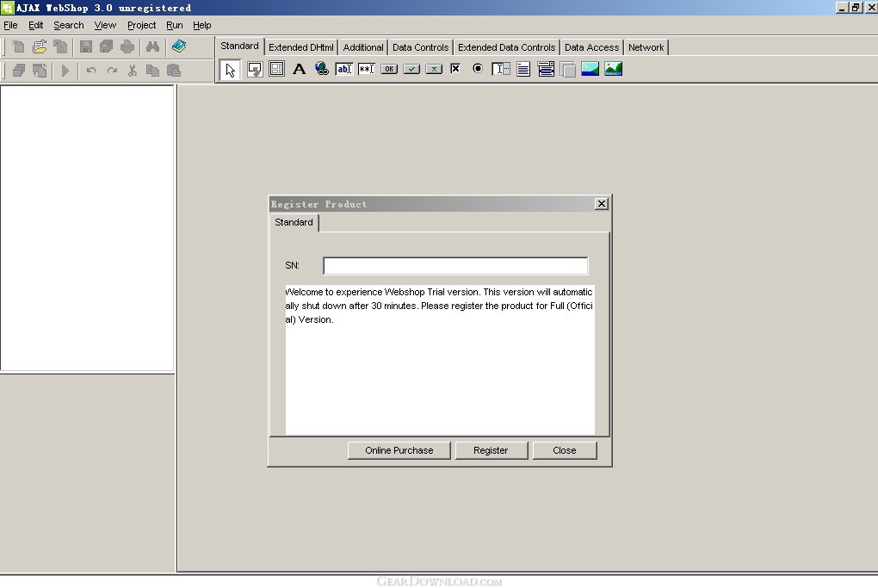This screenshot has height=588, width=878.
Task: Click the Online Purchase button
Action: click(399, 450)
